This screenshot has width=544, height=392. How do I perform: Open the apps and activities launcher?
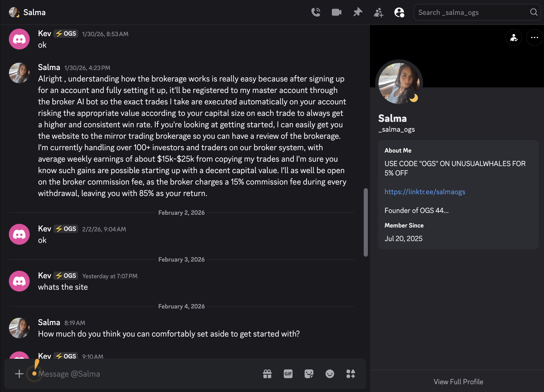point(350,374)
